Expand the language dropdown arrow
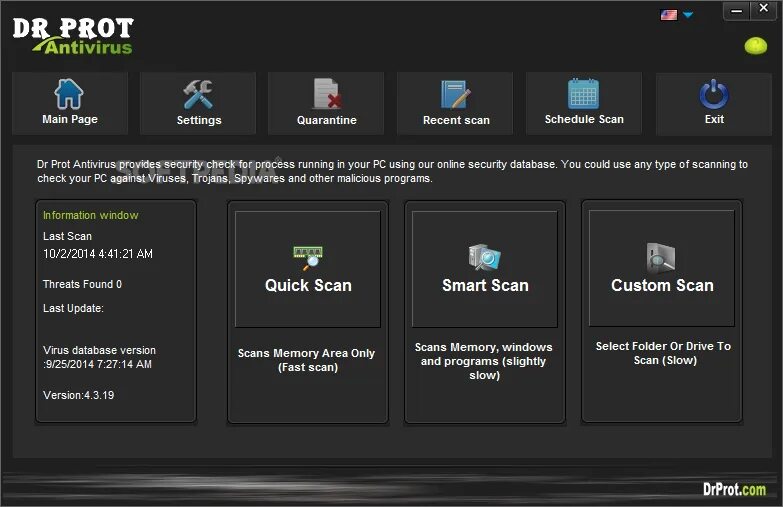The image size is (783, 507). pyautogui.click(x=688, y=15)
